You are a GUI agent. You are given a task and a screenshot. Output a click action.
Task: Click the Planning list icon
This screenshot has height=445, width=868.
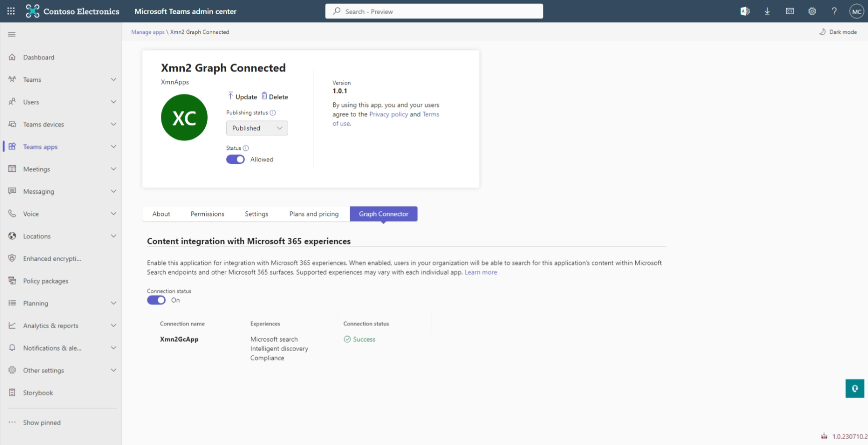pos(12,303)
